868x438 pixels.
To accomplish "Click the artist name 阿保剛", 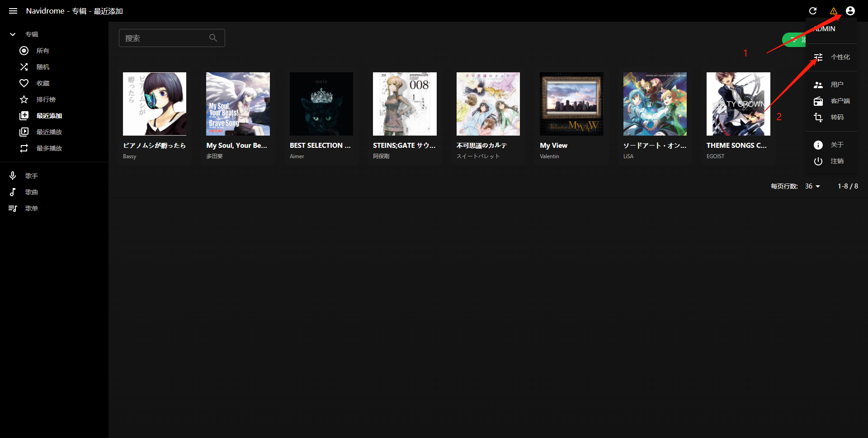I will (x=381, y=156).
